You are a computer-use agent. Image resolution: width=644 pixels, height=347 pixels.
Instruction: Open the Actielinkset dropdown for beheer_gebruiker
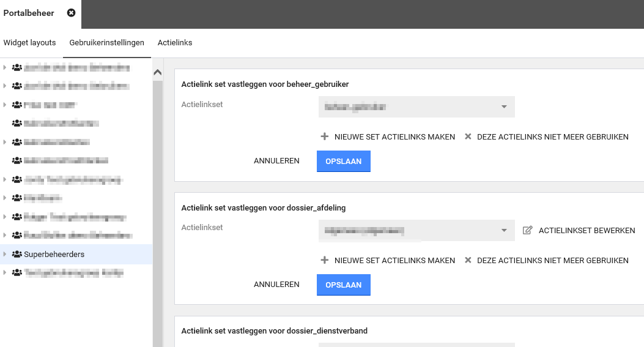pos(416,106)
